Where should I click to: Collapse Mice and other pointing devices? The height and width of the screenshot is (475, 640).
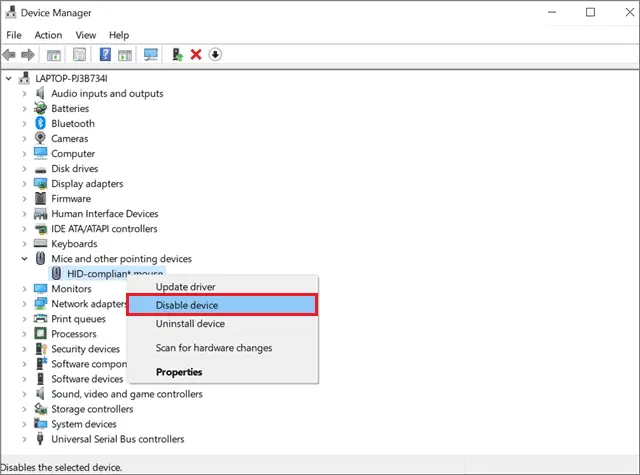(x=24, y=259)
